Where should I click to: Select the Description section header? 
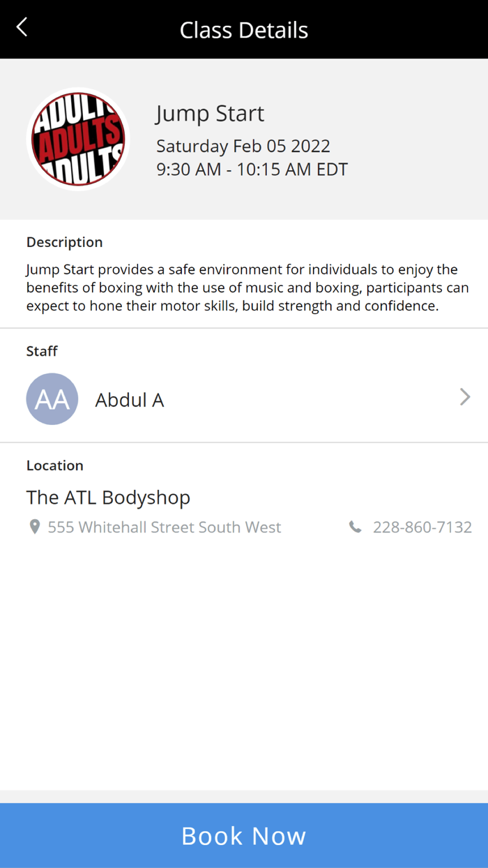64,241
